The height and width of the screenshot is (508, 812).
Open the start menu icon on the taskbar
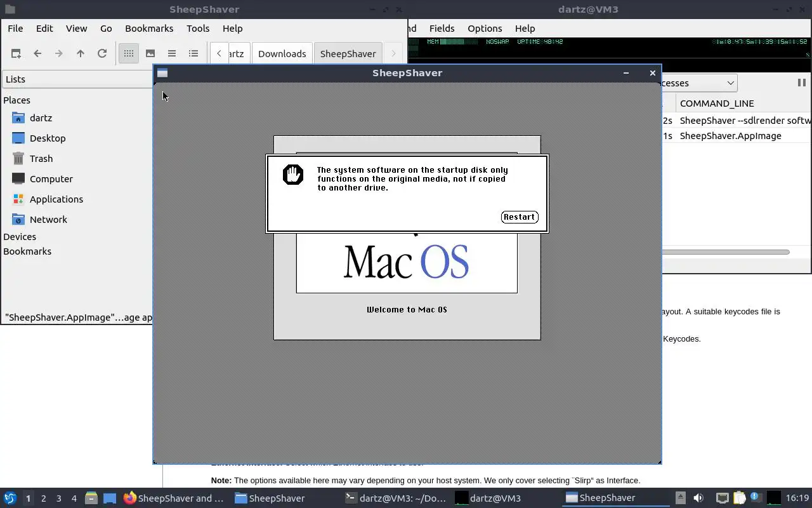coord(10,498)
